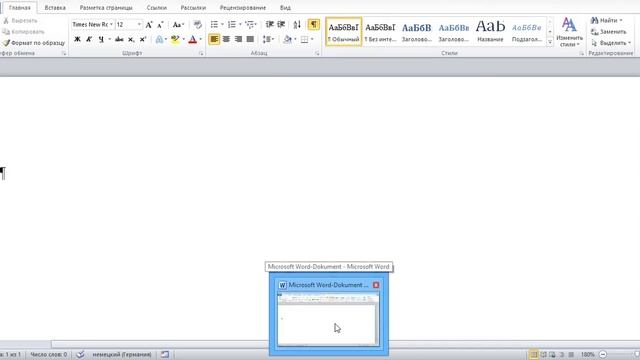Apply strikethrough formatting
The width and height of the screenshot is (640, 360).
119,39
